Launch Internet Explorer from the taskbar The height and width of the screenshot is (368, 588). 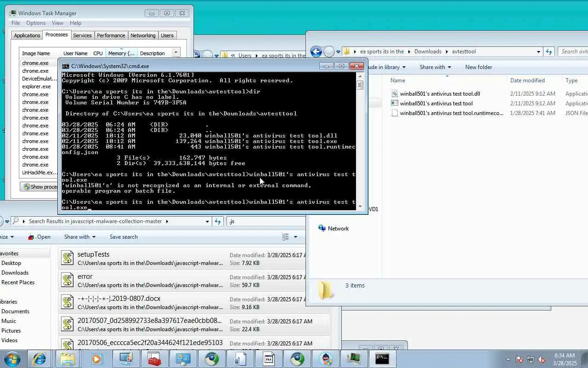coord(39,359)
